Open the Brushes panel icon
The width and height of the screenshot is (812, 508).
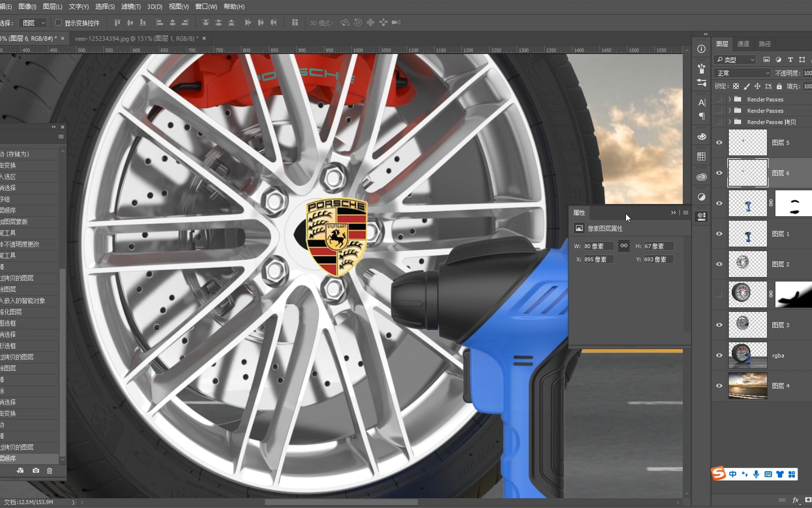[x=701, y=68]
